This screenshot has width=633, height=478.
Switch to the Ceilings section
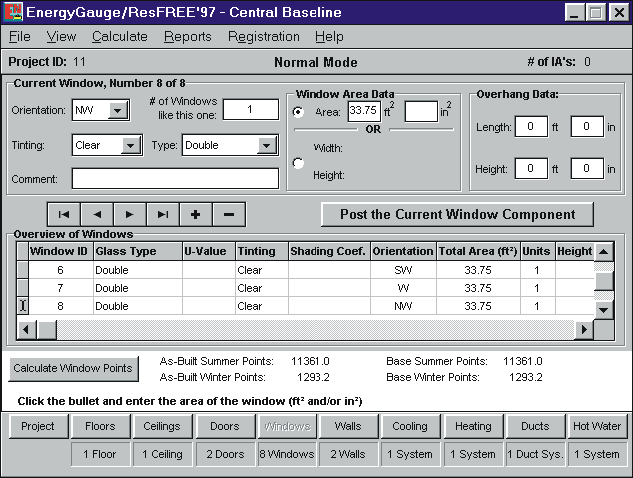pos(162,426)
